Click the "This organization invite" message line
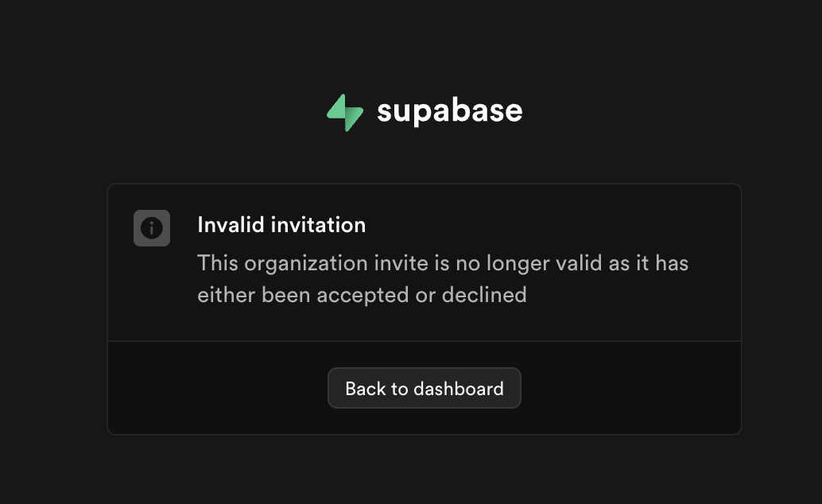Screen dimensions: 822x504 tap(443, 263)
